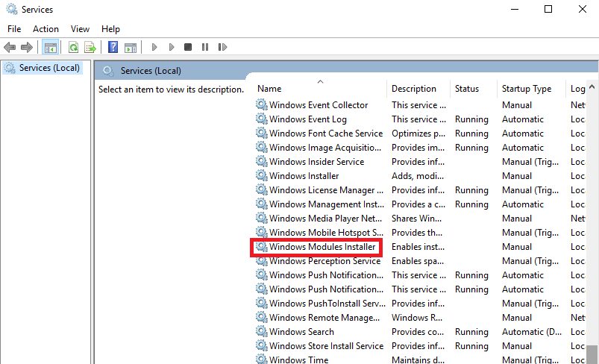Toggle the Show/Hide Console Tree icon
The height and width of the screenshot is (364, 599).
click(x=50, y=47)
